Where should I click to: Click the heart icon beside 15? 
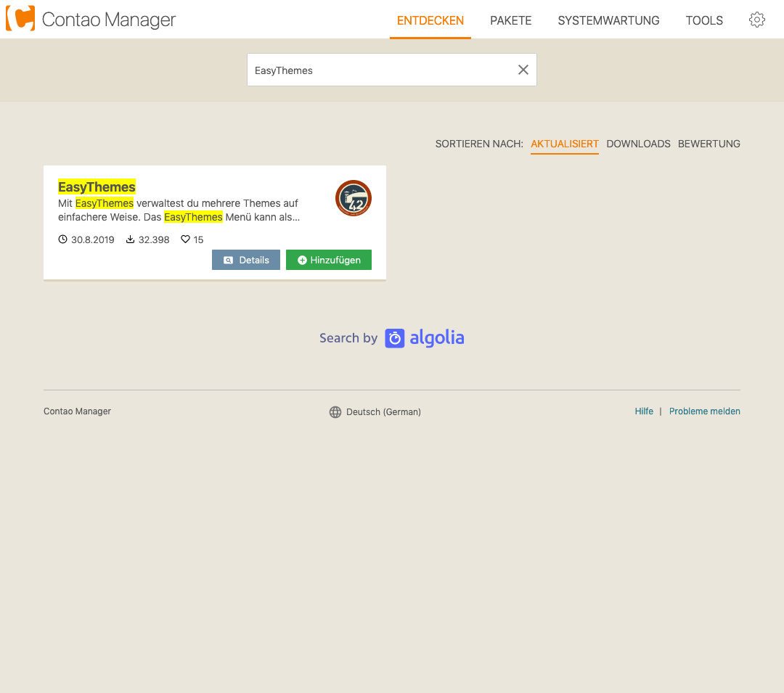tap(186, 239)
